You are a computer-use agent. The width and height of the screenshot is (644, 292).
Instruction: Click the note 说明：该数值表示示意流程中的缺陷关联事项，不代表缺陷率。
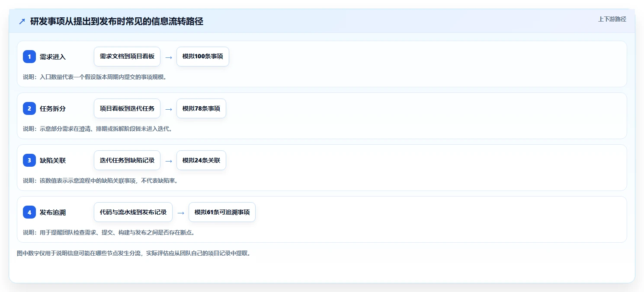100,181
